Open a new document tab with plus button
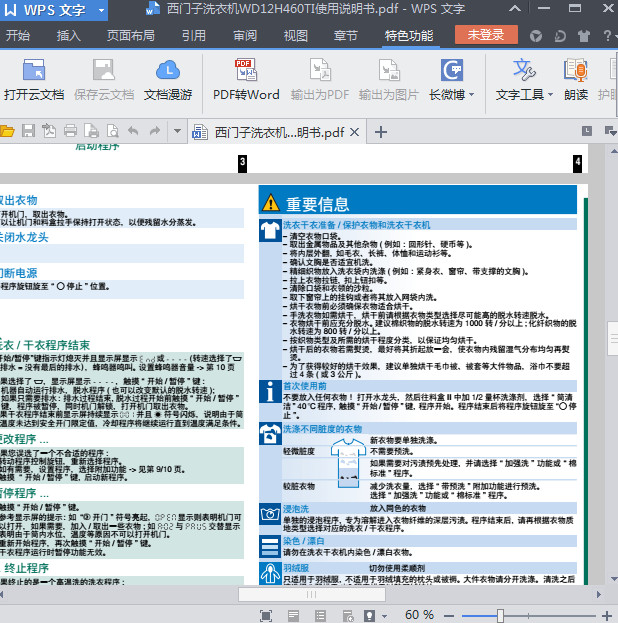 (x=381, y=132)
